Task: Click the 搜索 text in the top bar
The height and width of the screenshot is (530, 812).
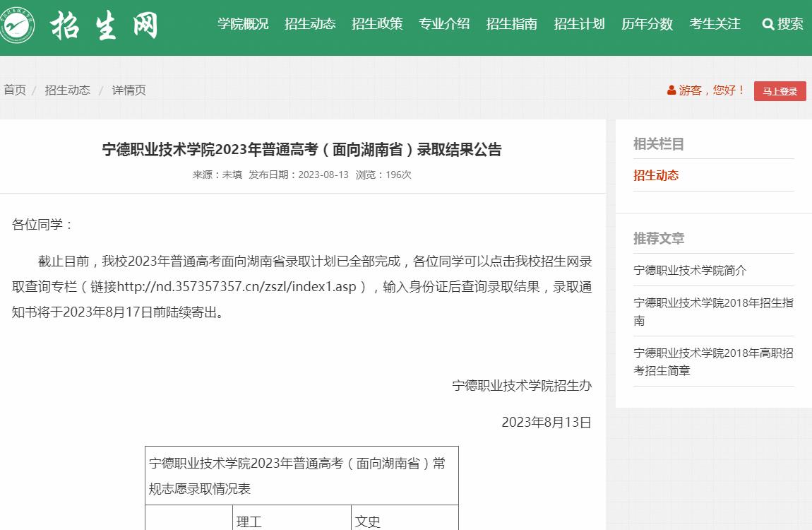Action: (790, 24)
